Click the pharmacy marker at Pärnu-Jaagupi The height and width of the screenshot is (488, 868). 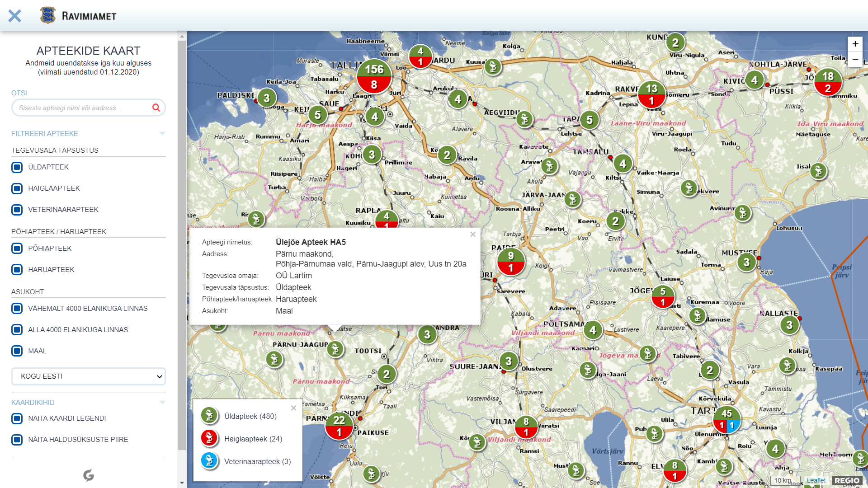(x=335, y=349)
